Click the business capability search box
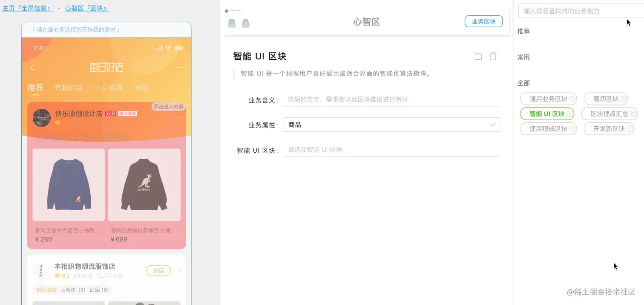The height and width of the screenshot is (305, 644). [x=581, y=11]
